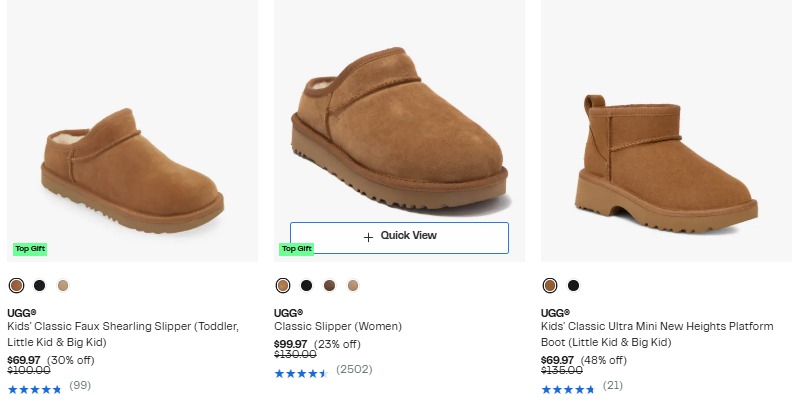This screenshot has width=793, height=406.
Task: Pick dark brown swatch for Classic Slipper (Women)
Action: (330, 285)
